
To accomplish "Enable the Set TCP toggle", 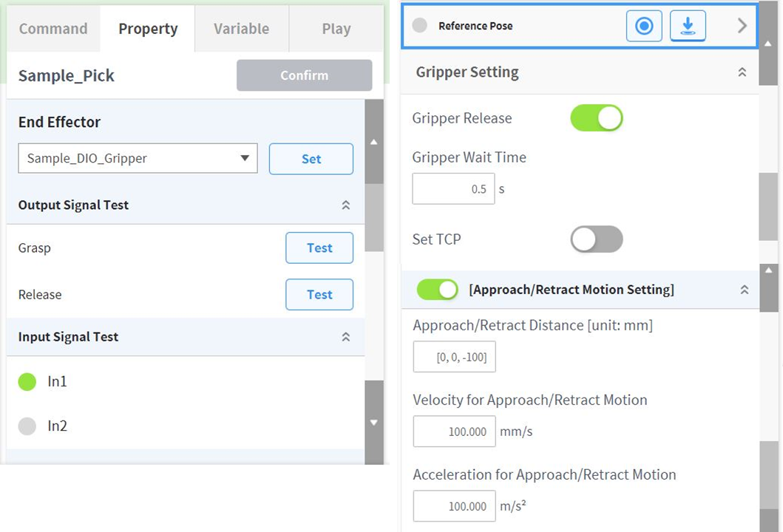I will coord(597,239).
